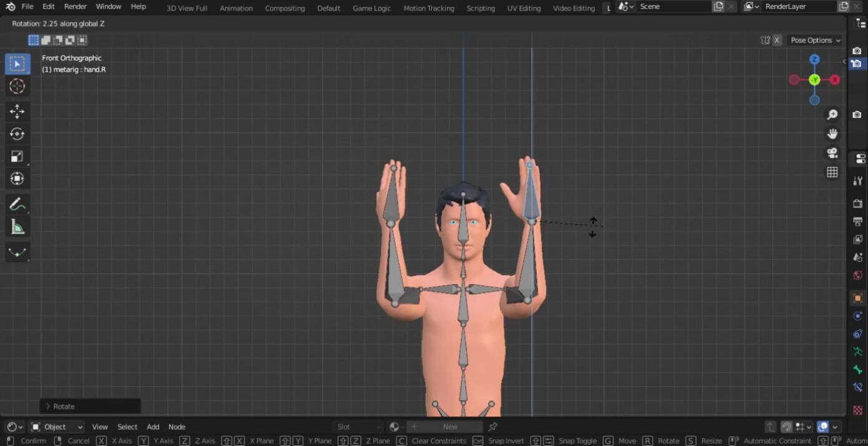Select the Cursor tool in toolbar
Image resolution: width=868 pixels, height=446 pixels.
(x=17, y=87)
